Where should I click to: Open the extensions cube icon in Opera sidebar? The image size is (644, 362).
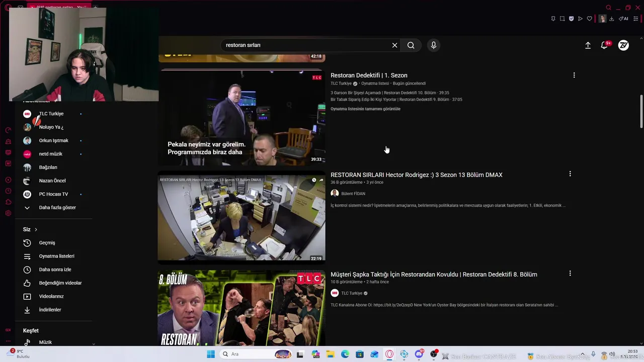coord(8,202)
